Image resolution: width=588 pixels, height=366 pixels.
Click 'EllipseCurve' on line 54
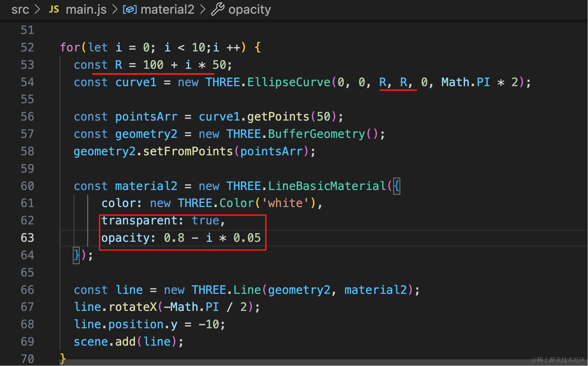[289, 82]
